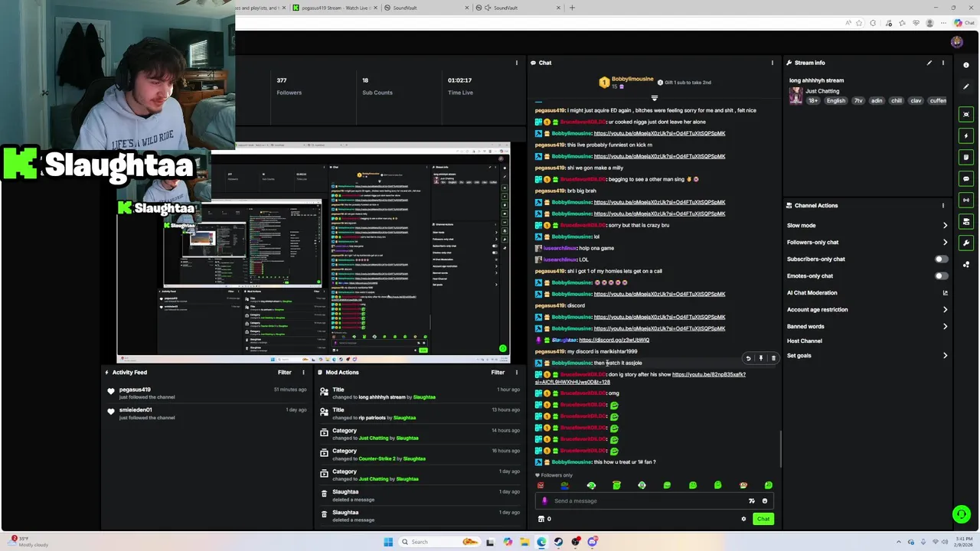The height and width of the screenshot is (551, 980).
Task: Click the shop icon next to 0
Action: (x=541, y=519)
